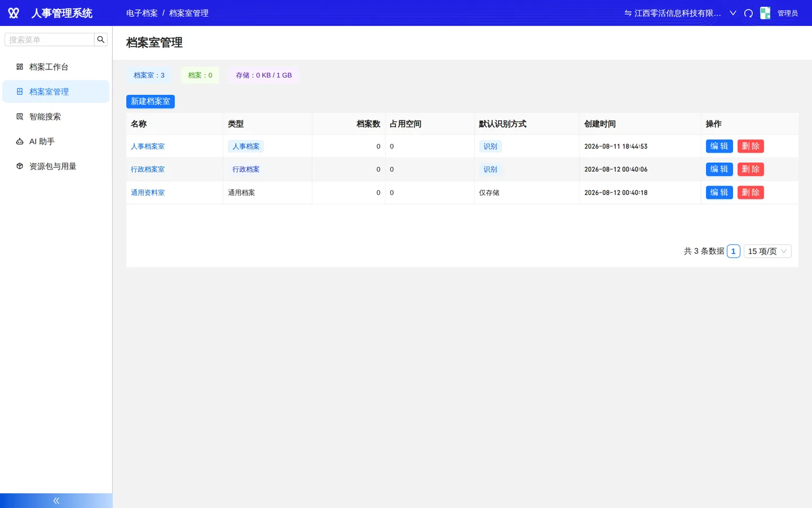
Task: Open the 通用资料室 link
Action: [148, 192]
